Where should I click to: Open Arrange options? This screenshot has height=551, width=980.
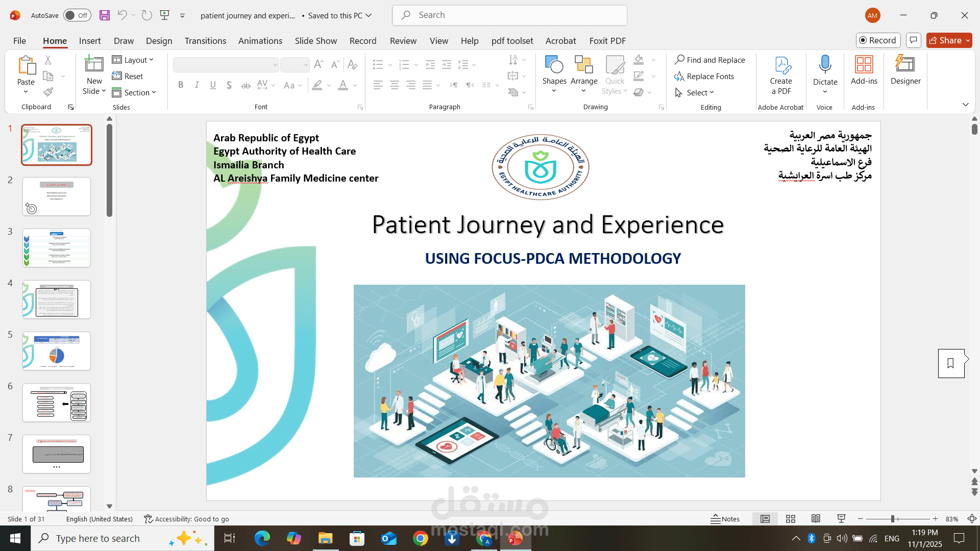point(584,74)
